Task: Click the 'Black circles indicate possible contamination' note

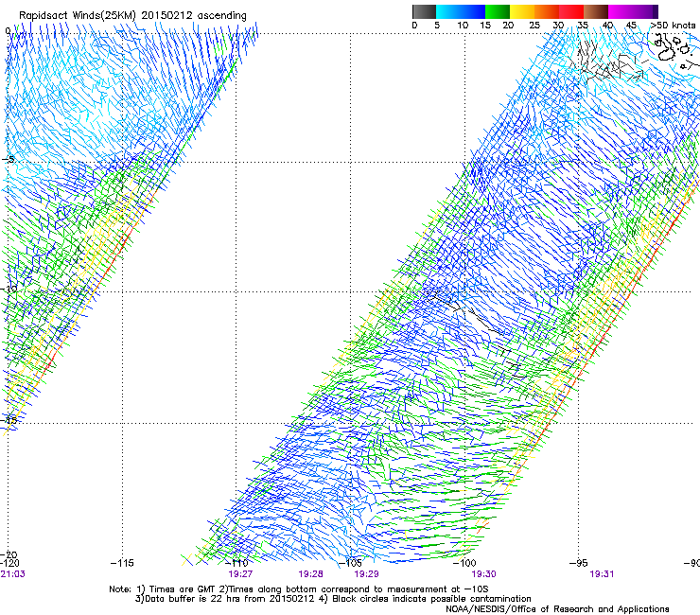Action: pos(431,599)
